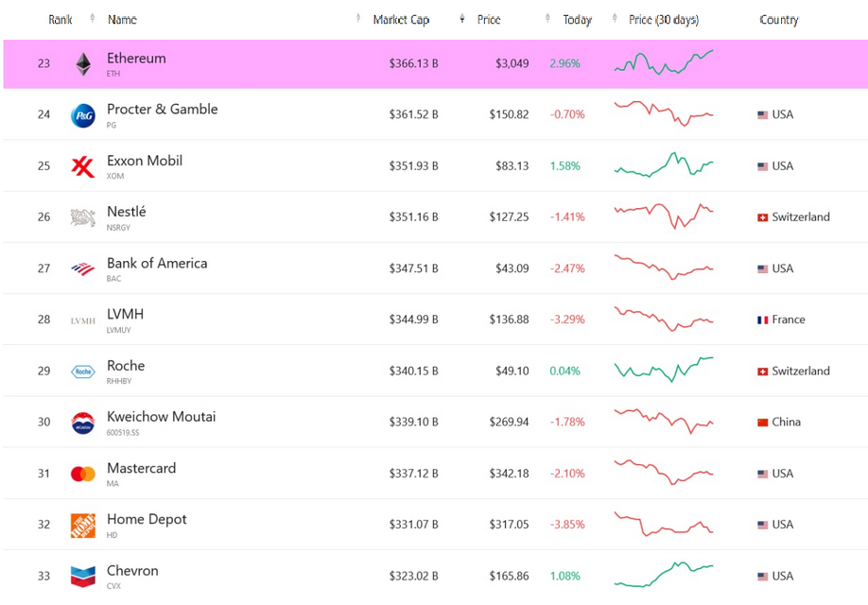Screen dimensions: 868x605
Task: Click the Roche 30-day sparkline chart
Action: (x=663, y=370)
